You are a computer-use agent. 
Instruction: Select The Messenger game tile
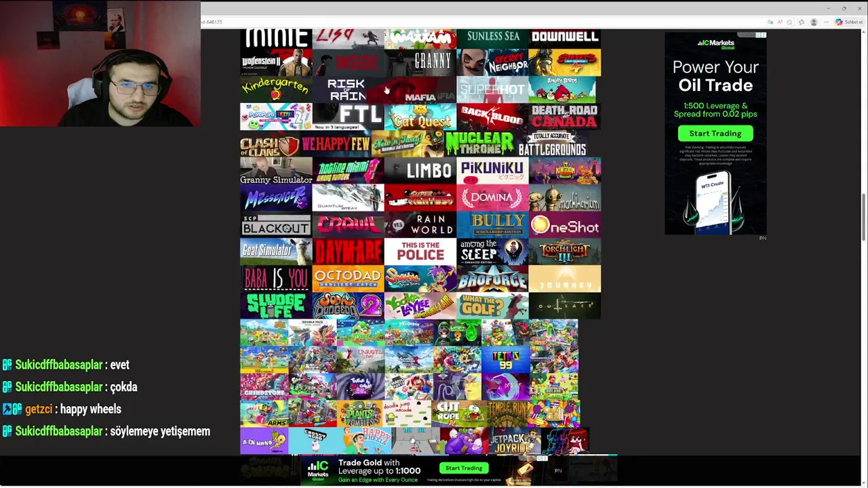click(276, 198)
